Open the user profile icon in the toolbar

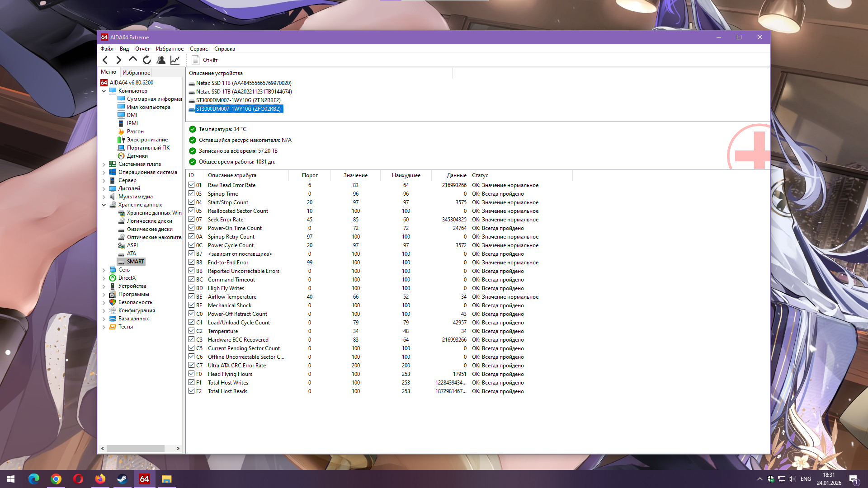tap(161, 60)
